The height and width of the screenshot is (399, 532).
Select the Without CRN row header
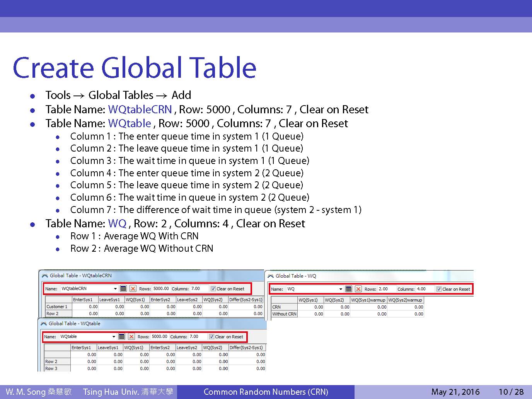tap(284, 314)
